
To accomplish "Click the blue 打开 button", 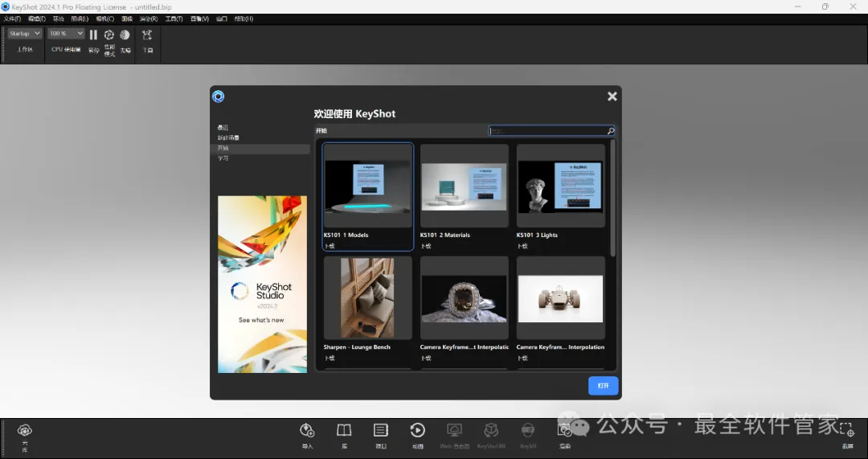I will pyautogui.click(x=603, y=386).
